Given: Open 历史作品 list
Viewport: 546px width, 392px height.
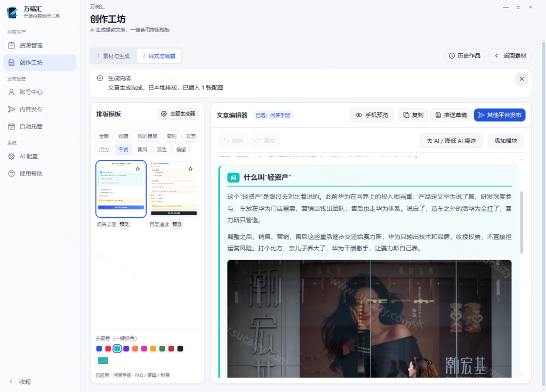Looking at the screenshot, I should (x=464, y=55).
